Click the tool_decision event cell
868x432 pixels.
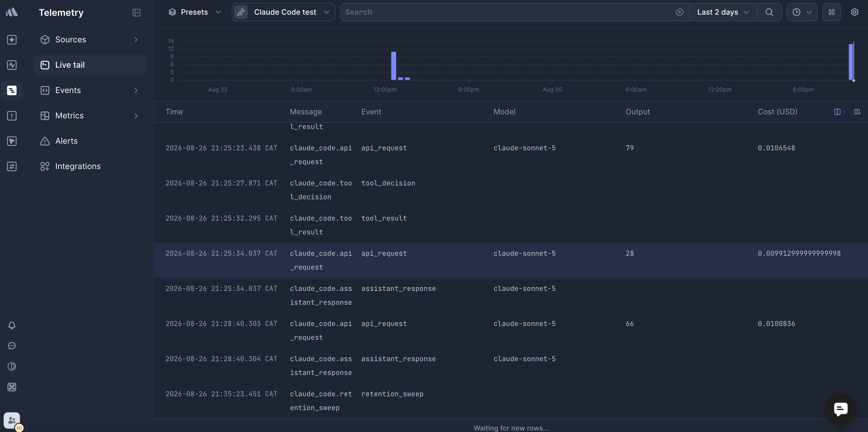point(388,183)
